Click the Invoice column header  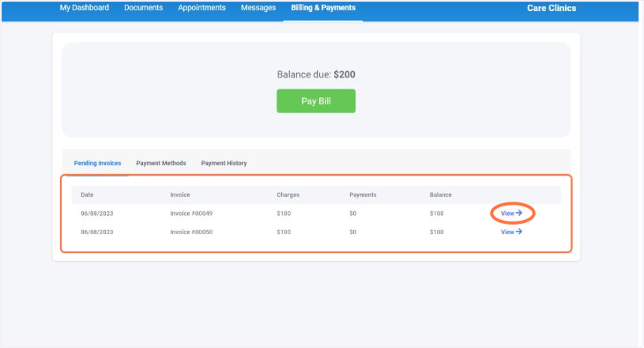click(x=180, y=195)
